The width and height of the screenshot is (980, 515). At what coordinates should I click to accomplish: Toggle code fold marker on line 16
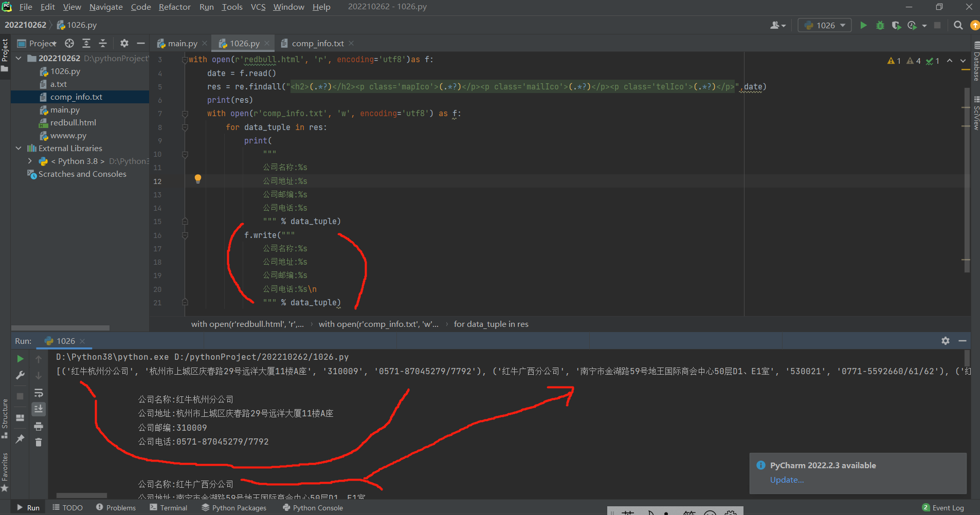pyautogui.click(x=185, y=235)
